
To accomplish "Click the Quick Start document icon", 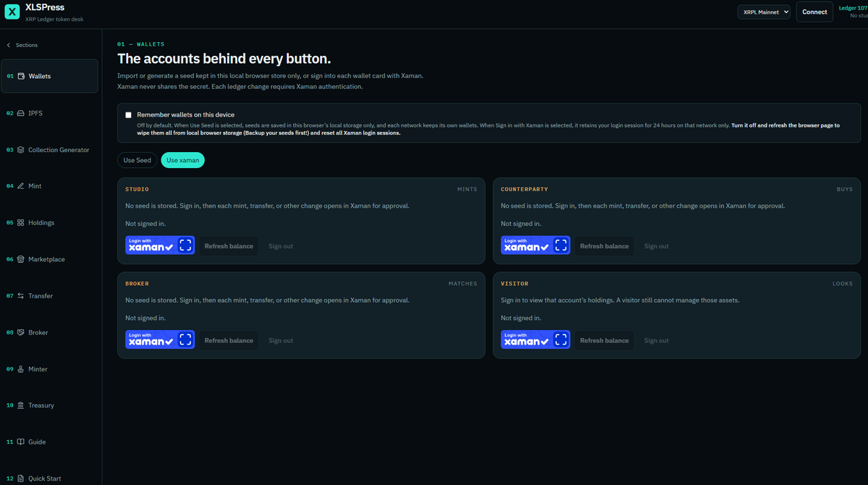I will (20, 478).
